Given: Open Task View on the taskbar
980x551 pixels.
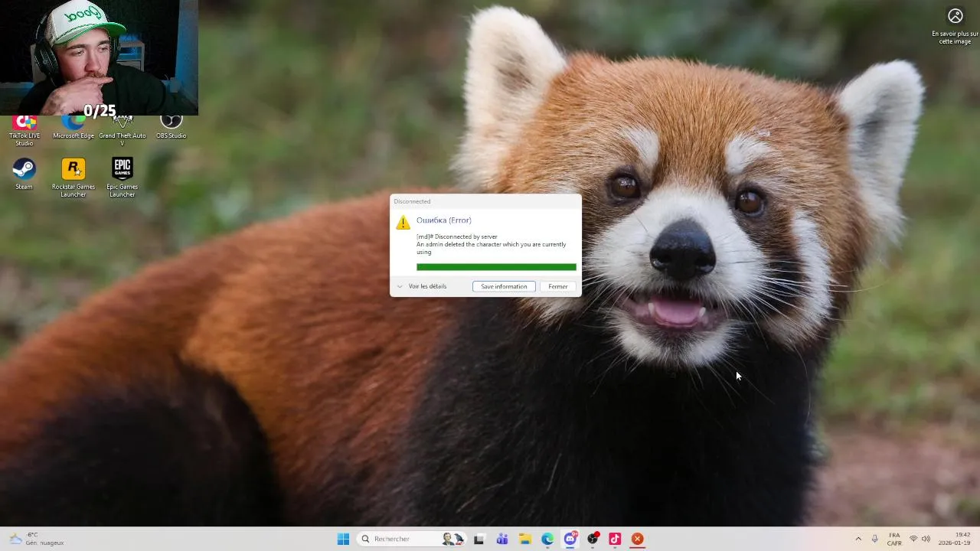Looking at the screenshot, I should click(x=479, y=539).
